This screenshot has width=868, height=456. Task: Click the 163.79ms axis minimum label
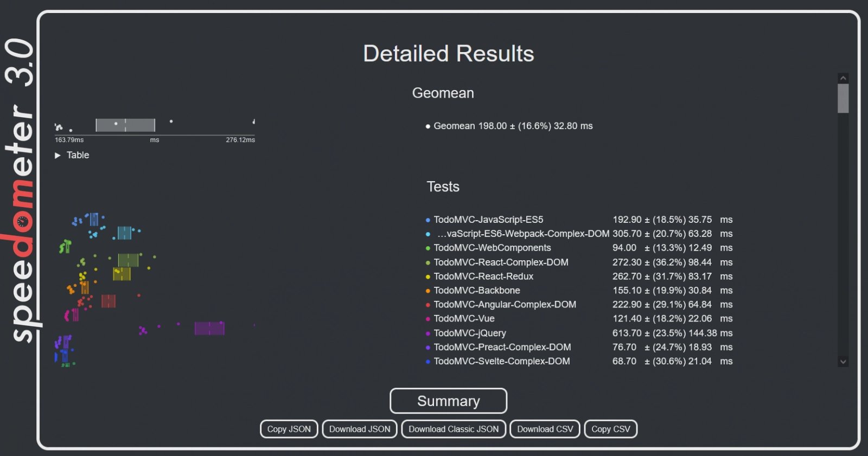tap(69, 140)
